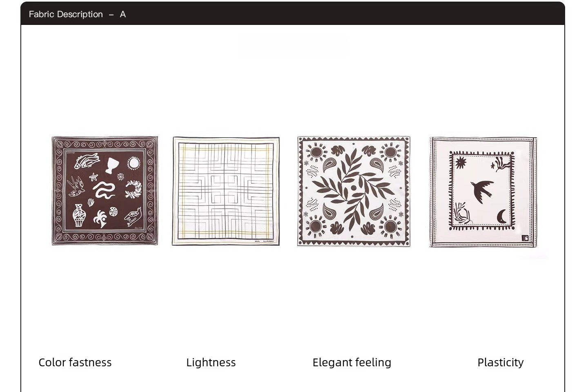Open the paisley leaf scarf image
588x392 pixels.
click(354, 192)
